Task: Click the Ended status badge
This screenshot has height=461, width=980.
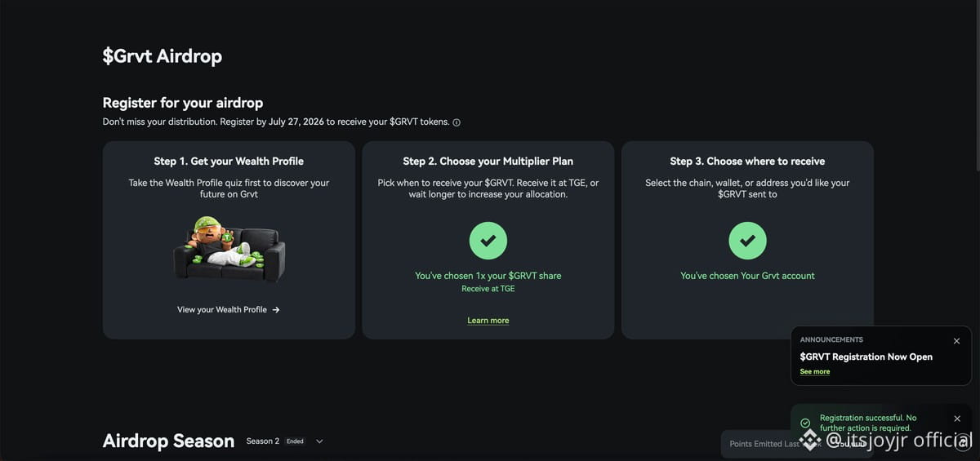Action: 295,441
